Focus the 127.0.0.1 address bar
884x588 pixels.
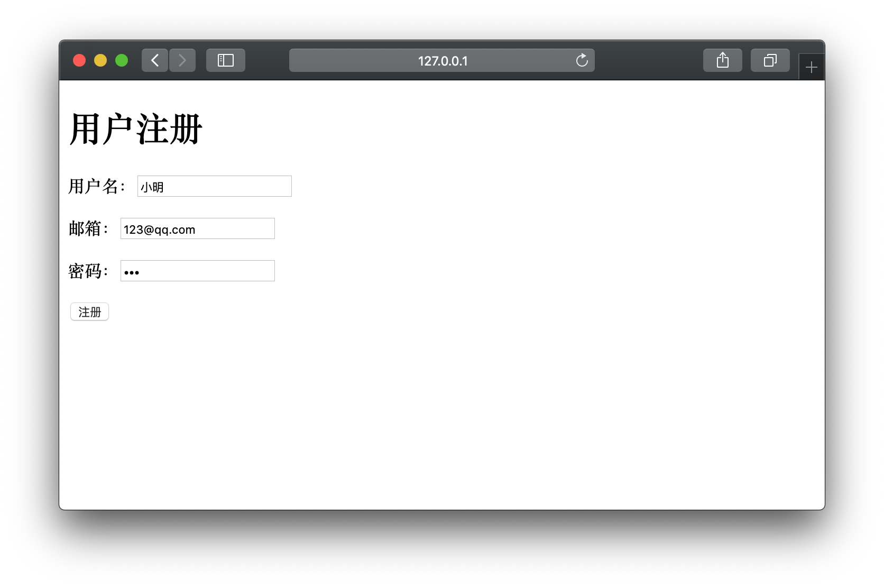442,60
